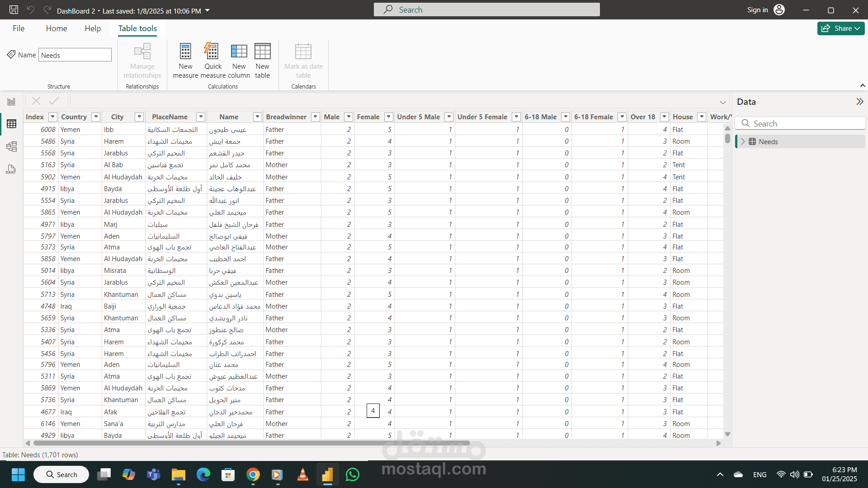This screenshot has width=868, height=488.
Task: Open the Home tab
Action: click(x=56, y=28)
